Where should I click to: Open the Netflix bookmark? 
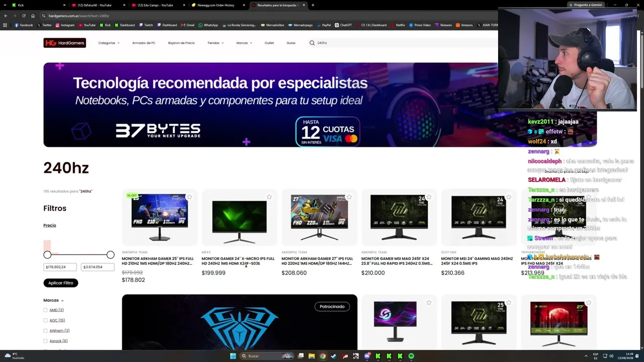click(x=397, y=25)
